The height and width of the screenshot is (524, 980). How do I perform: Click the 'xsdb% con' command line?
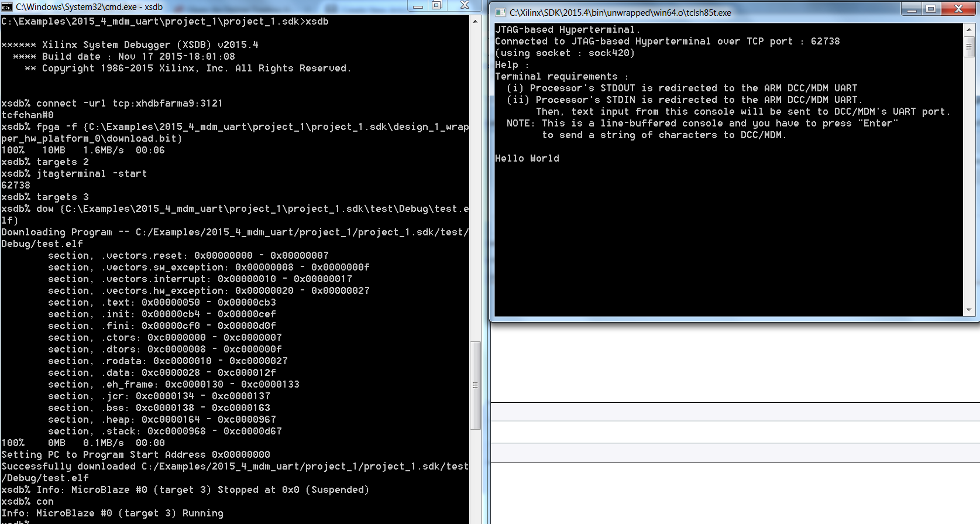27,501
